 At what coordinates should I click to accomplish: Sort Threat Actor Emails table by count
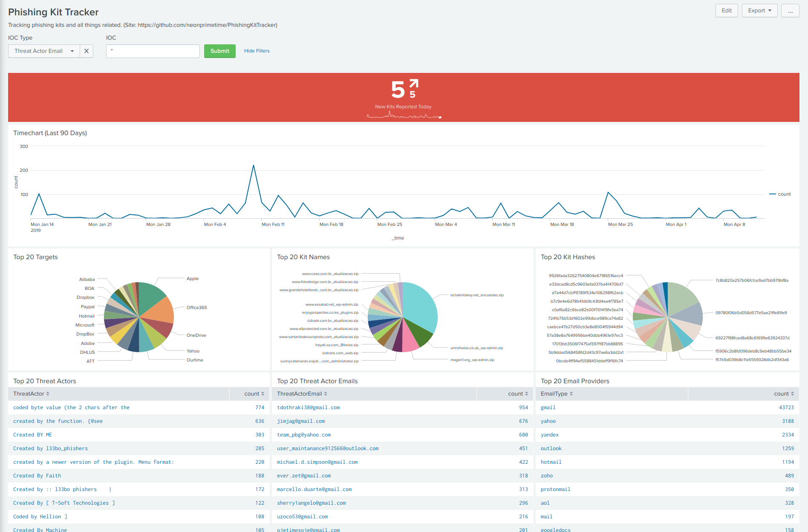(x=518, y=394)
